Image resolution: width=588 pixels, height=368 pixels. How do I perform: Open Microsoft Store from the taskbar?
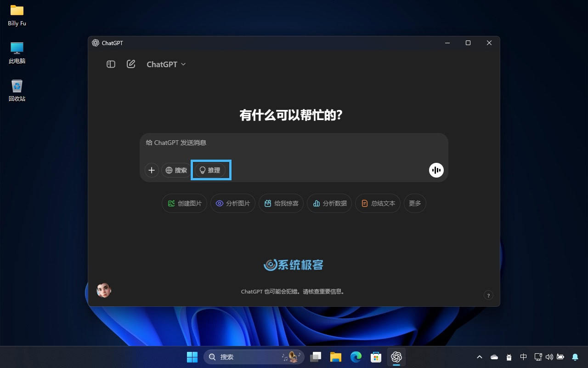click(x=376, y=357)
